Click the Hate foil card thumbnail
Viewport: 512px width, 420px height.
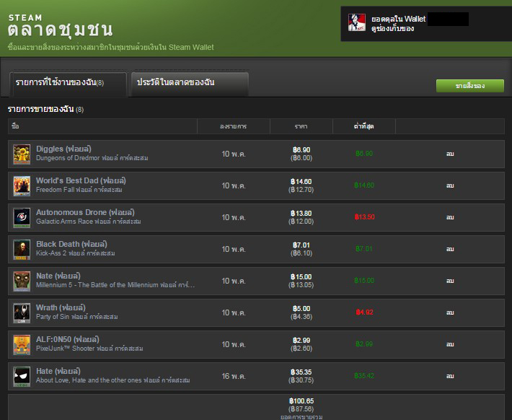[22, 376]
